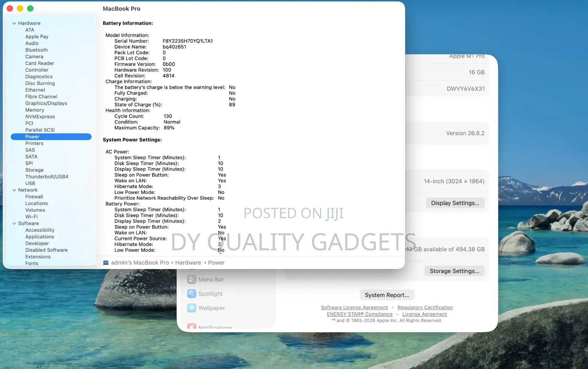Screen dimensions: 588x369
Task: Open Firewall under Network
Action: click(34, 197)
